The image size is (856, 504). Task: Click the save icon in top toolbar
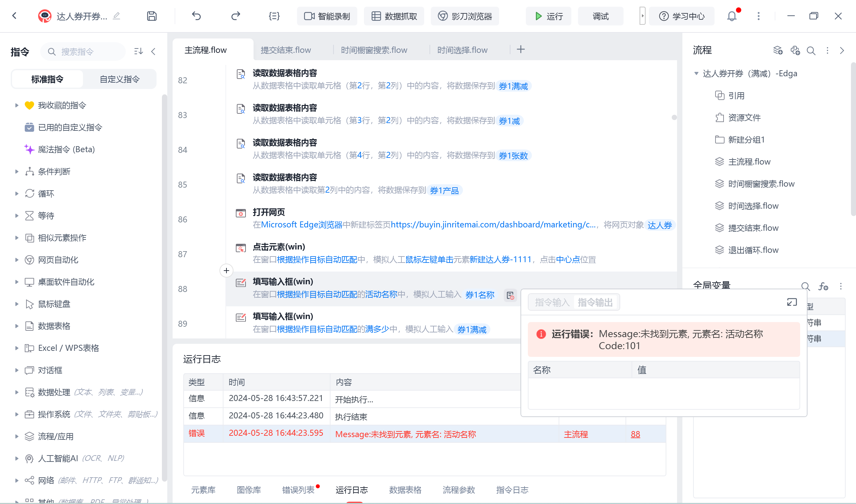pyautogui.click(x=152, y=16)
